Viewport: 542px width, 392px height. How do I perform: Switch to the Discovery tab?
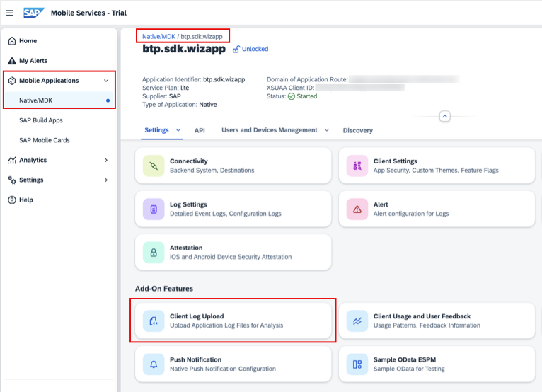point(358,131)
